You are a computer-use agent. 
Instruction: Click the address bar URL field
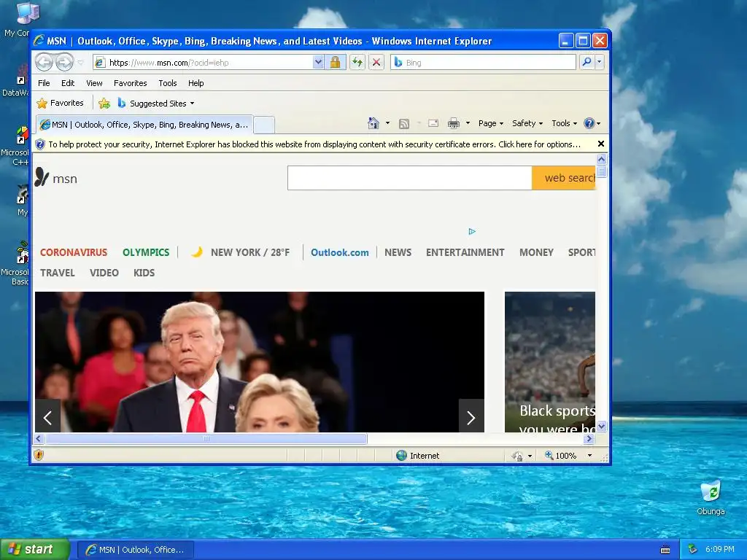coord(203,63)
